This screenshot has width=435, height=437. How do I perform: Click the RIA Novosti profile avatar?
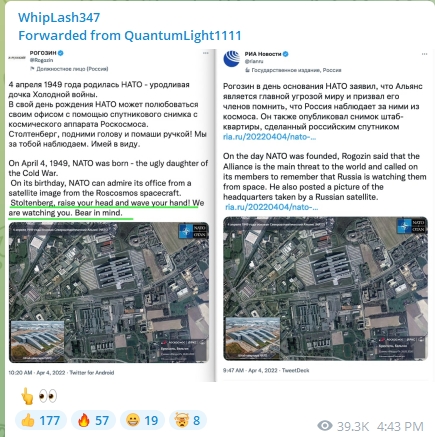pyautogui.click(x=231, y=59)
